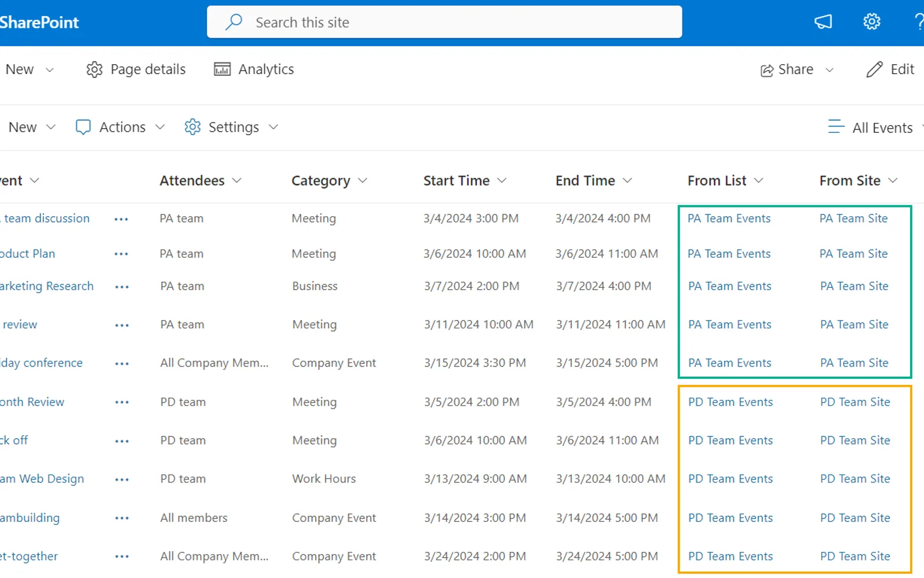Screen dimensions: 924x578
Task: Click the Share button
Action: click(787, 70)
